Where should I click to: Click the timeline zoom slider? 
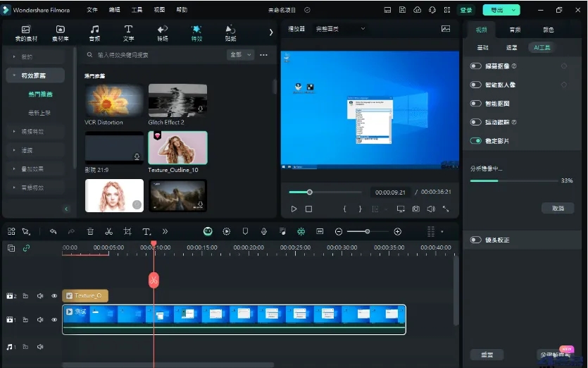pyautogui.click(x=368, y=232)
